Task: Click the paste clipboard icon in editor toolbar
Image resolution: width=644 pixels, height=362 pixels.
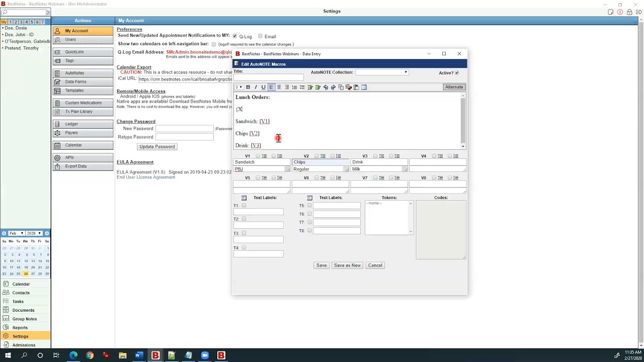Action: click(356, 87)
